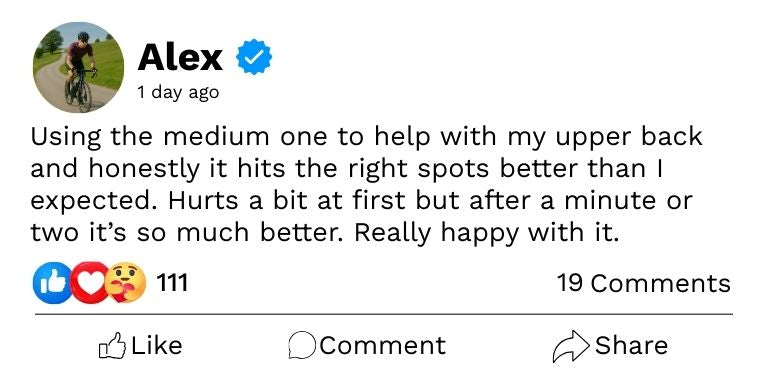Open Alex's cyclist profile picture
768x384 pixels.
(78, 67)
